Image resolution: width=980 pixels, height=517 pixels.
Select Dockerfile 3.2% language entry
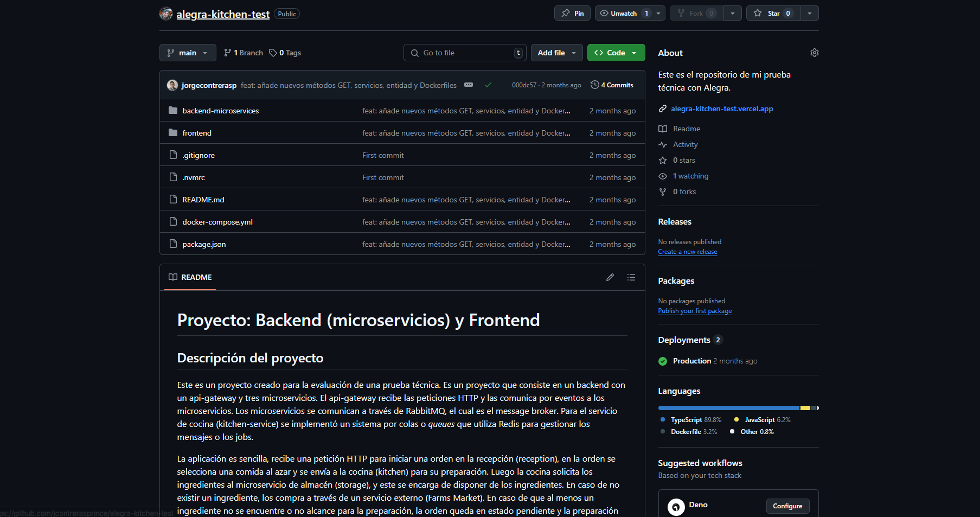pos(689,432)
